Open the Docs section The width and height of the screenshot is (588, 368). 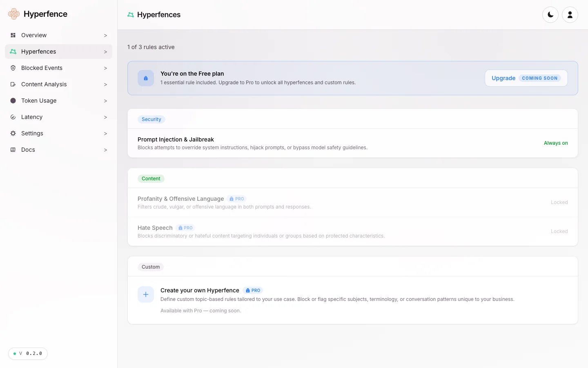[58, 150]
